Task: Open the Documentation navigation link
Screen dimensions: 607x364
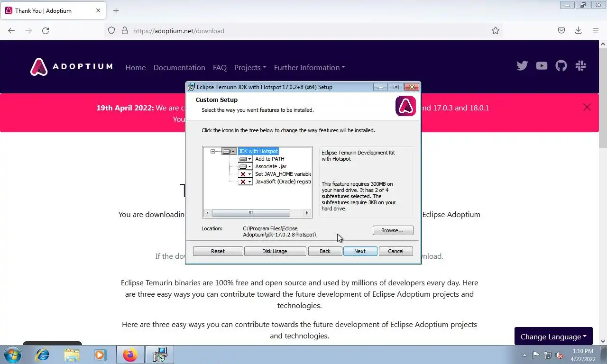Action: click(179, 67)
